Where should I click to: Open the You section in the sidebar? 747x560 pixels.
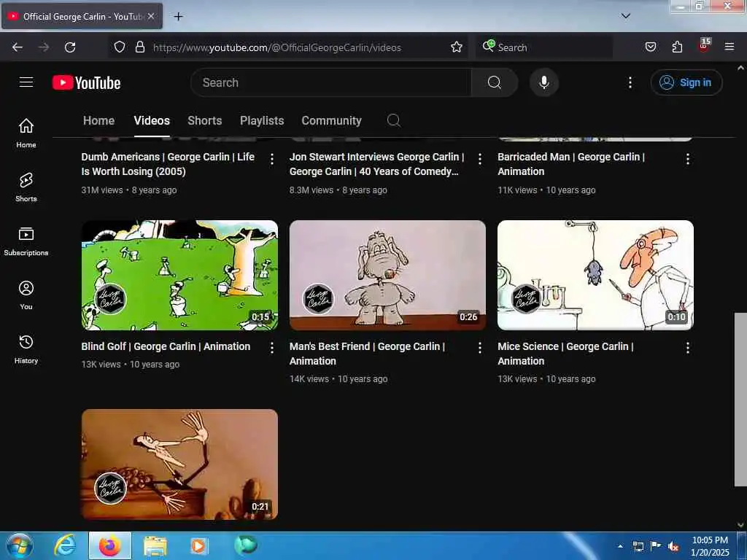(26, 295)
